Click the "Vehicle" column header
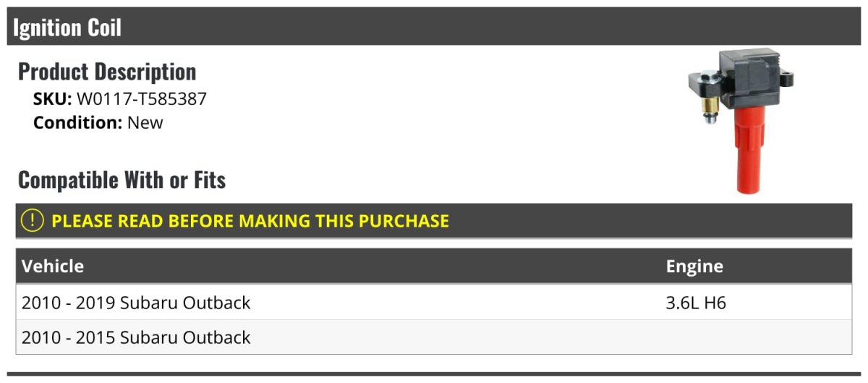This screenshot has height=383, width=868. (53, 266)
